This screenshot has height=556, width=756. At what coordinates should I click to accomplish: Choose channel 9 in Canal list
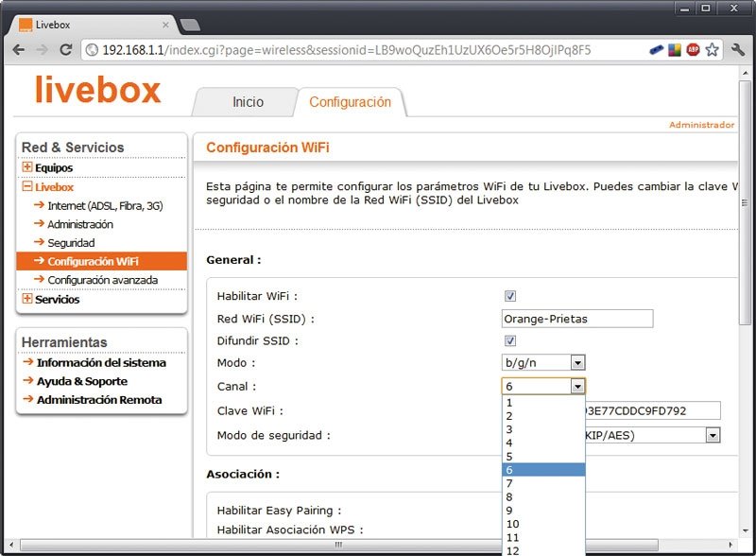(543, 511)
